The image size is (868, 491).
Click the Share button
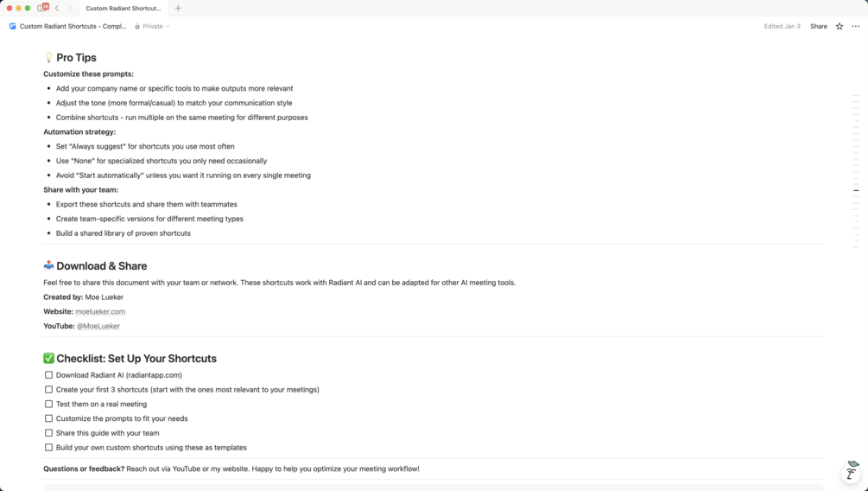tap(818, 26)
